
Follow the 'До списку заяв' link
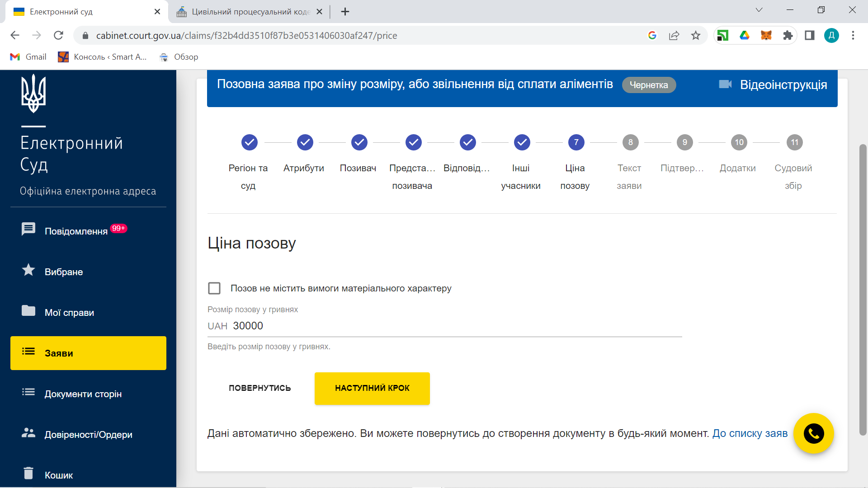coord(750,433)
